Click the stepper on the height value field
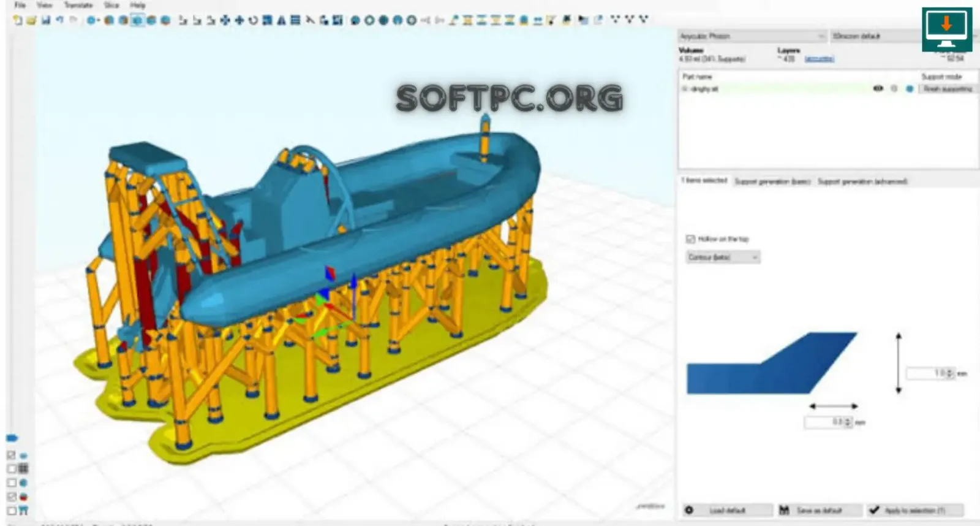The width and height of the screenshot is (980, 526). (950, 373)
